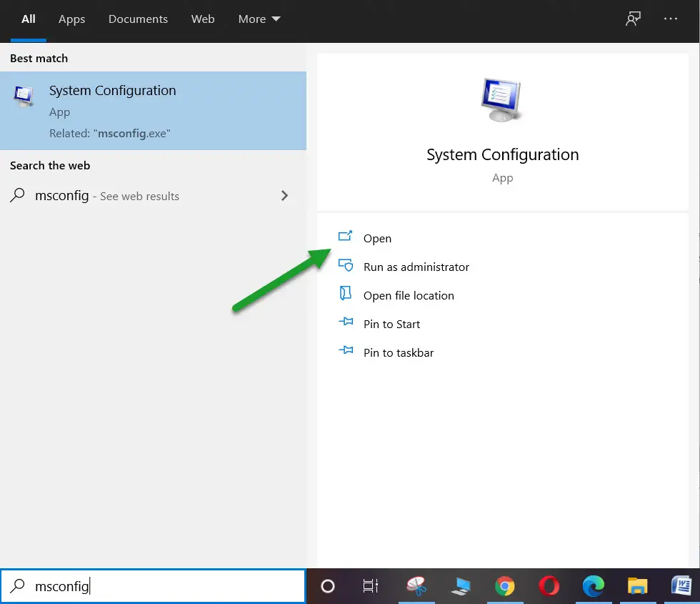Click the Pin to taskbar pin icon
Screen dimensions: 700x604
point(346,350)
